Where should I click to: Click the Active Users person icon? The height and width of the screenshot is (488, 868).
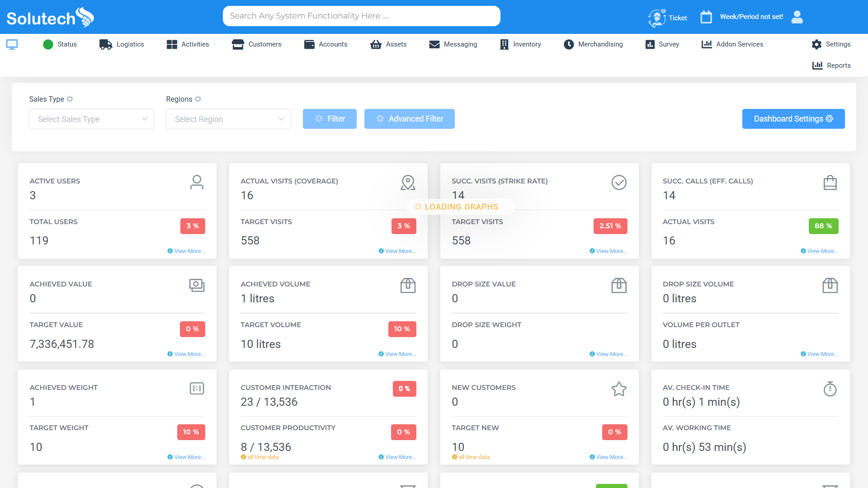tap(197, 182)
